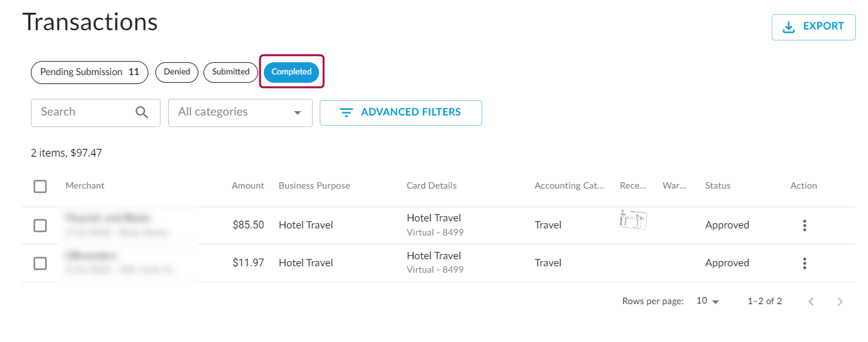The width and height of the screenshot is (868, 342).
Task: Sort by Merchant column header
Action: (85, 186)
